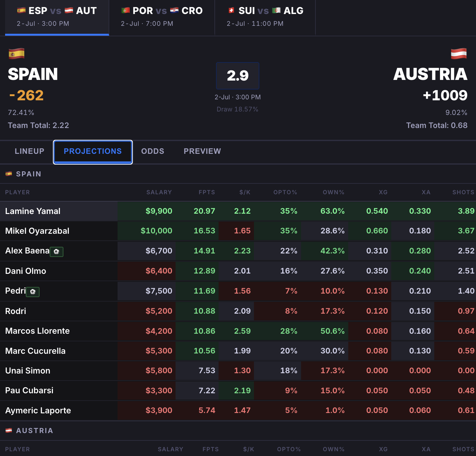Click the large Spain flag above SPAIN heading

(x=17, y=53)
